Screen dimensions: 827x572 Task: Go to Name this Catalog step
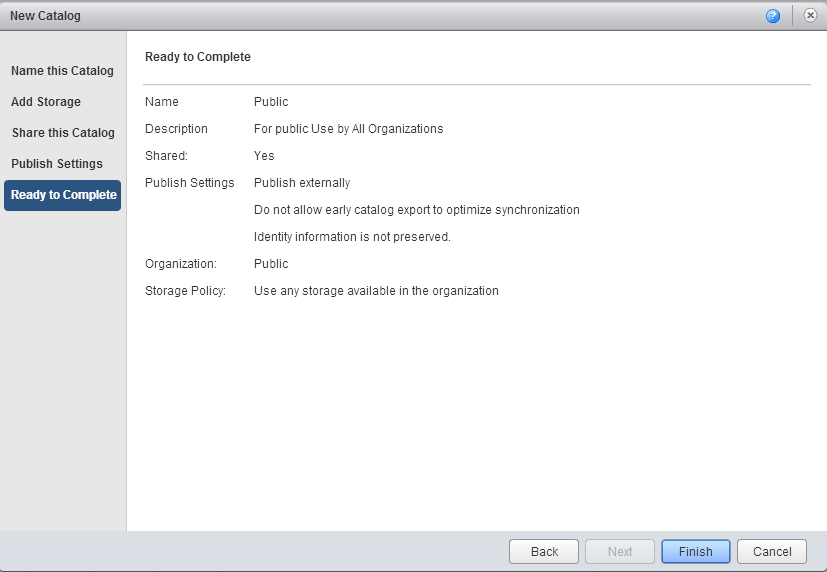coord(62,71)
